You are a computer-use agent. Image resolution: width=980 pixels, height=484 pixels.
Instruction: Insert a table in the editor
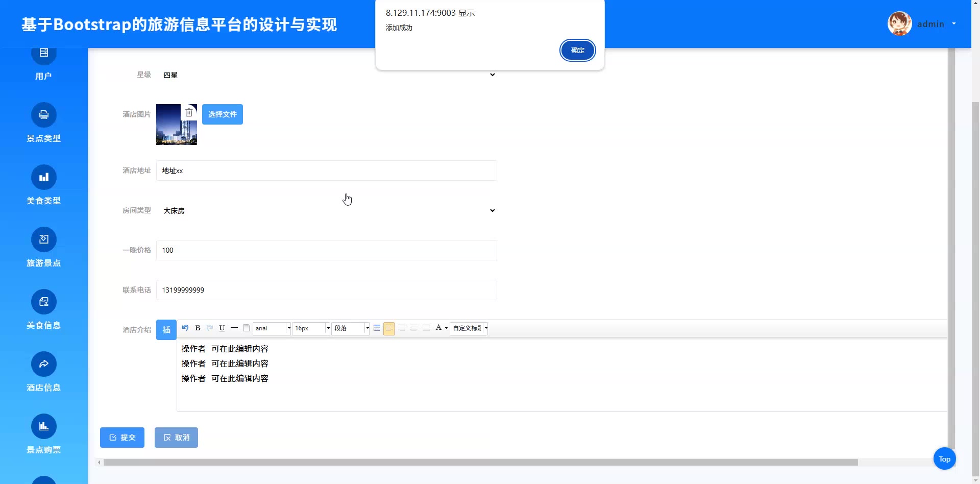(x=377, y=328)
